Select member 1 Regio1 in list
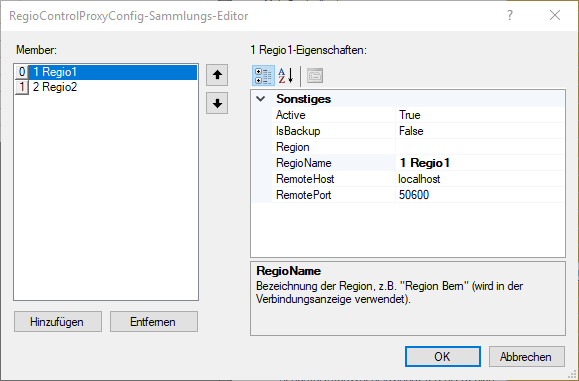 [113, 72]
